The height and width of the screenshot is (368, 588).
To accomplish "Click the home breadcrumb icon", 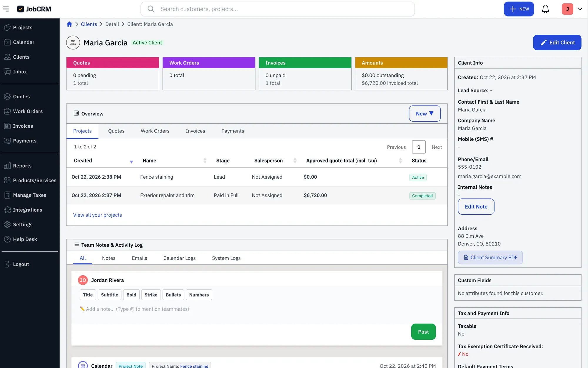I will [x=69, y=24].
